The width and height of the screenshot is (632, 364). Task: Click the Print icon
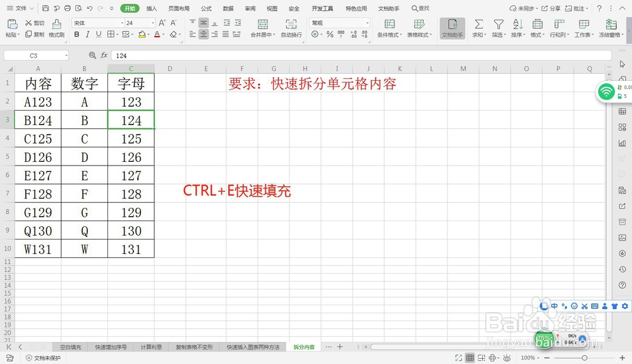pos(68,8)
